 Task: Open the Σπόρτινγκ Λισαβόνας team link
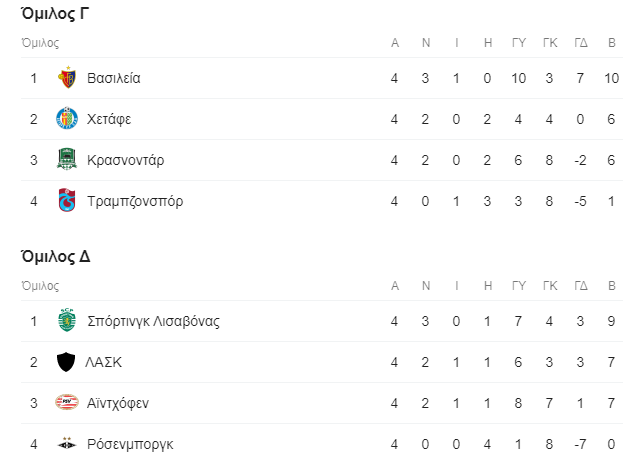(153, 321)
